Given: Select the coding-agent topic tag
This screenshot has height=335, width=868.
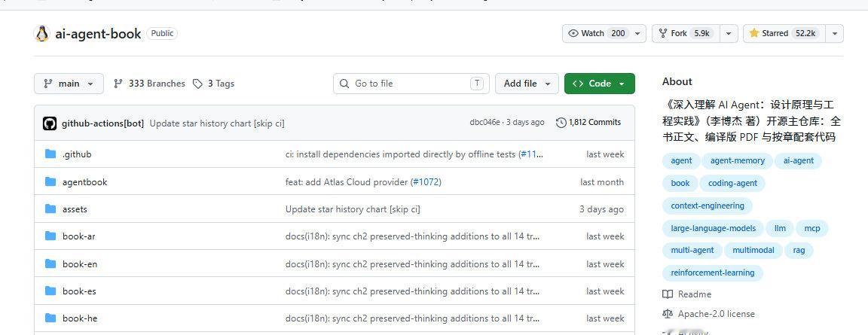Looking at the screenshot, I should [x=732, y=183].
